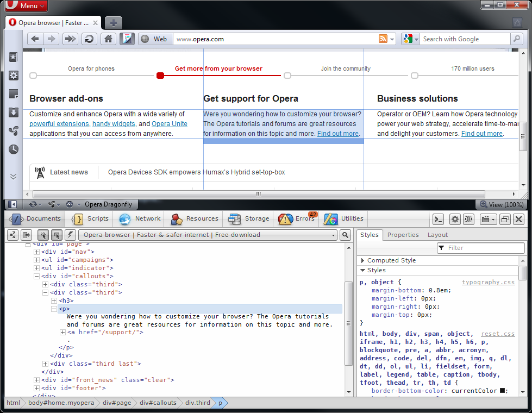Toggle the side panel button left of Dragonfly bar
Screen dimensions: 532x413
click(12, 204)
